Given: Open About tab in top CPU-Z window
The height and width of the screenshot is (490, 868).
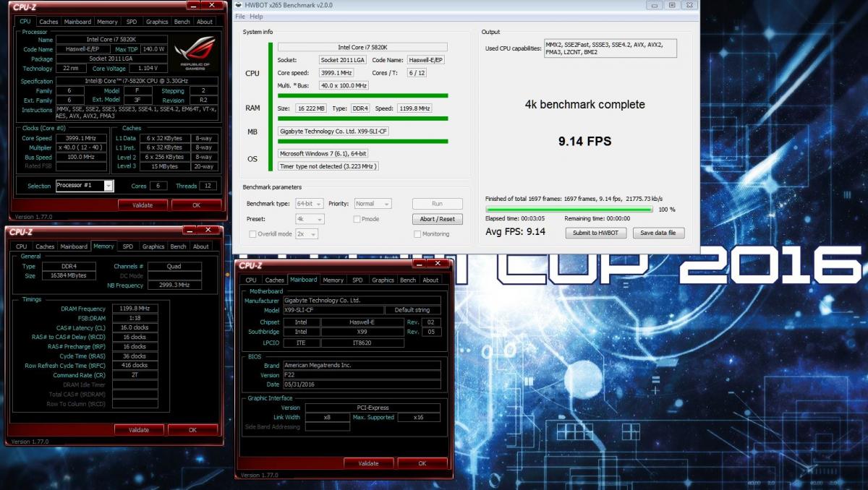Looking at the screenshot, I should click(205, 22).
